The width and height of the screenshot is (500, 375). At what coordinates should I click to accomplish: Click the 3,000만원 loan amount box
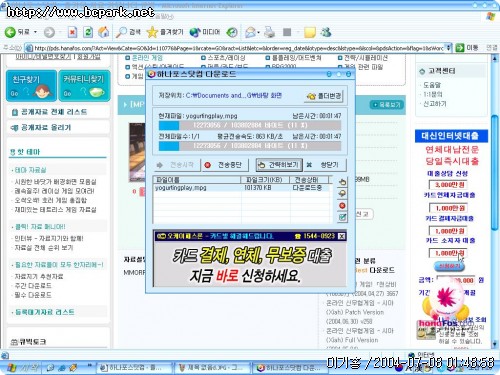[448, 185]
